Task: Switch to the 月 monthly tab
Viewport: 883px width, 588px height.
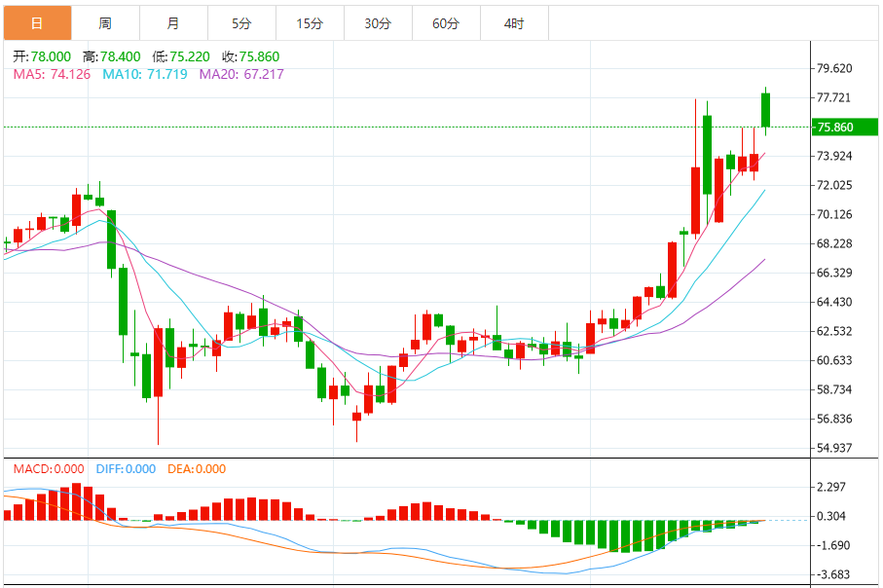Action: pos(173,23)
